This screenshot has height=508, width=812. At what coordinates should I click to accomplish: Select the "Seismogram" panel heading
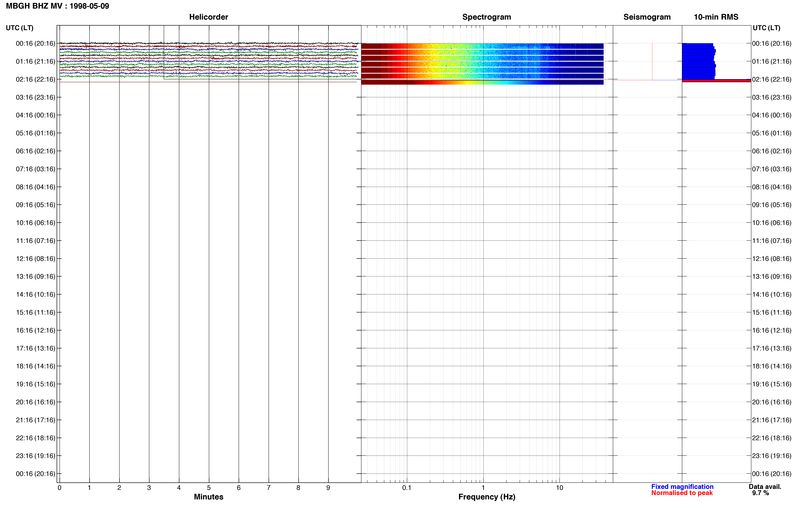coord(647,17)
